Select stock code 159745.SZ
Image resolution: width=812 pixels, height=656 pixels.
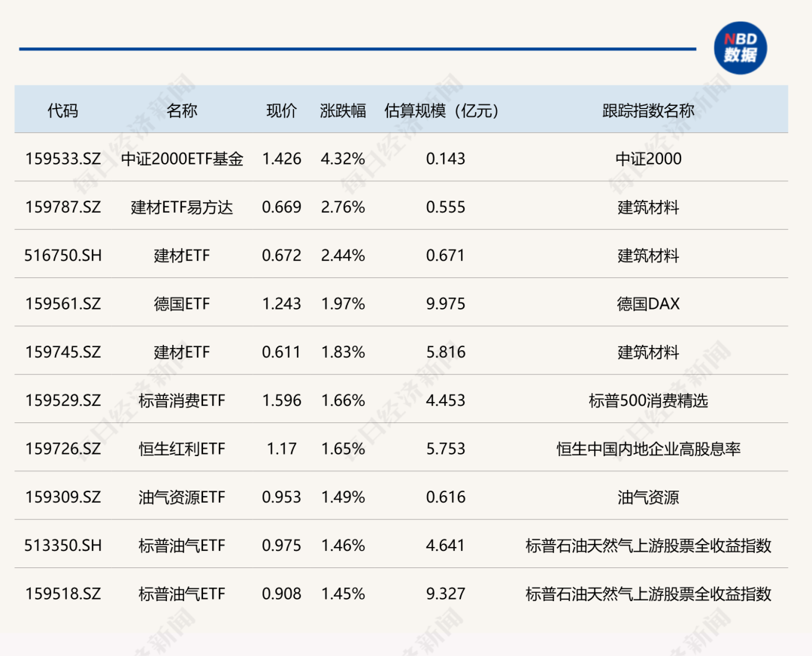coord(62,352)
